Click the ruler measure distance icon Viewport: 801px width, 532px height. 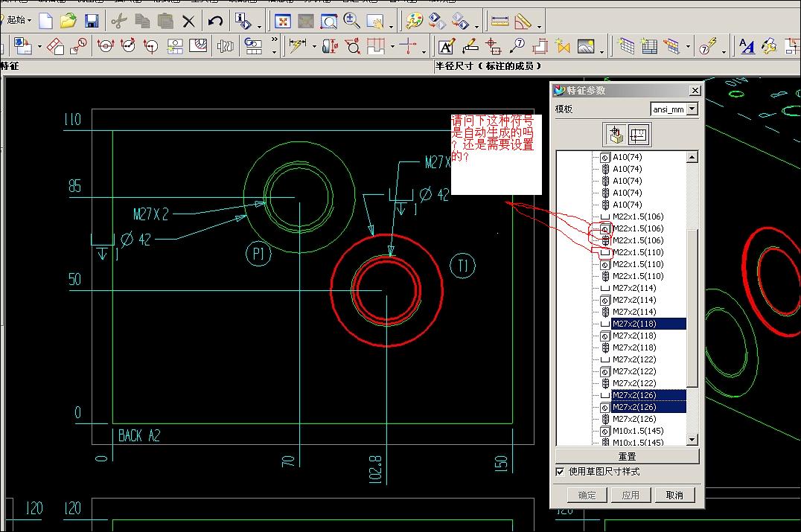pos(500,21)
